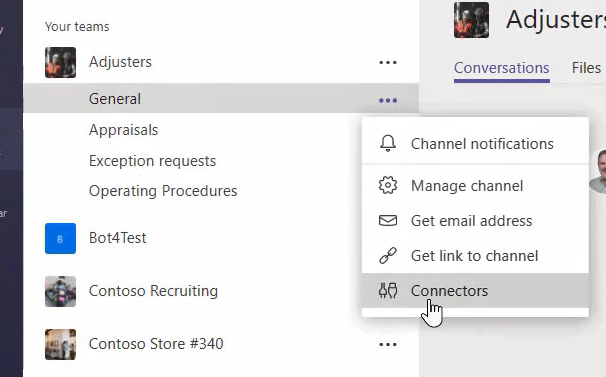
Task: Open the Conversations tab
Action: pyautogui.click(x=502, y=68)
